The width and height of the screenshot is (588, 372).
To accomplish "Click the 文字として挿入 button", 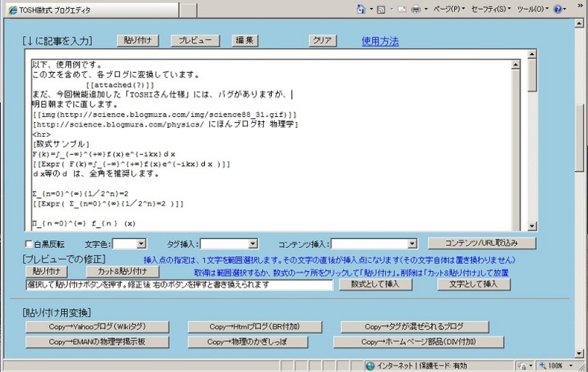I will pos(473,285).
